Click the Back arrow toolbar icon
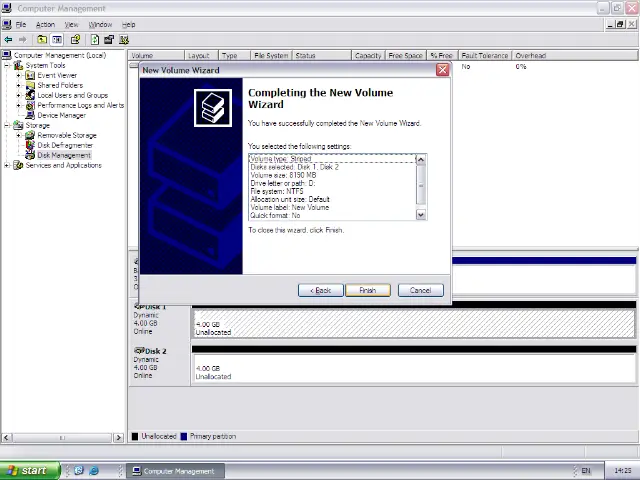The width and height of the screenshot is (640, 480). (x=8, y=40)
